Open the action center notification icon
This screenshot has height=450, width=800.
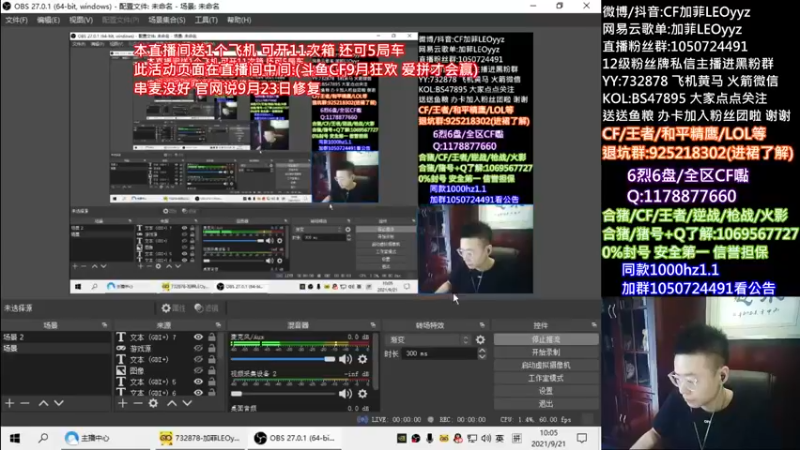[x=582, y=438]
